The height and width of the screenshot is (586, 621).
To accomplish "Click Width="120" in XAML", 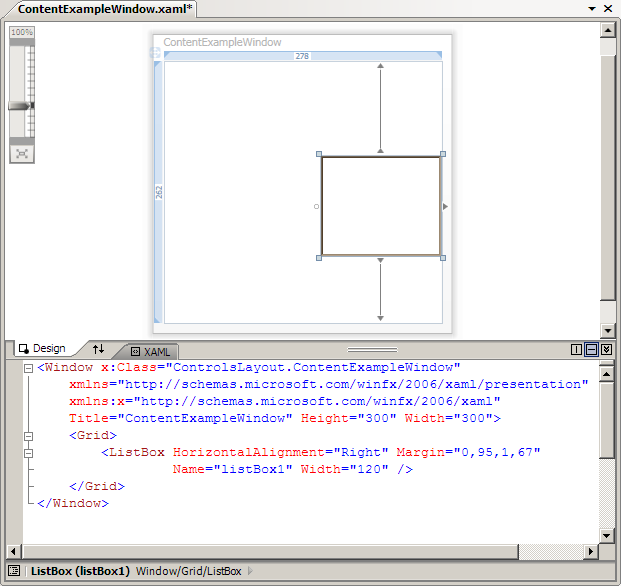I will click(x=344, y=469).
